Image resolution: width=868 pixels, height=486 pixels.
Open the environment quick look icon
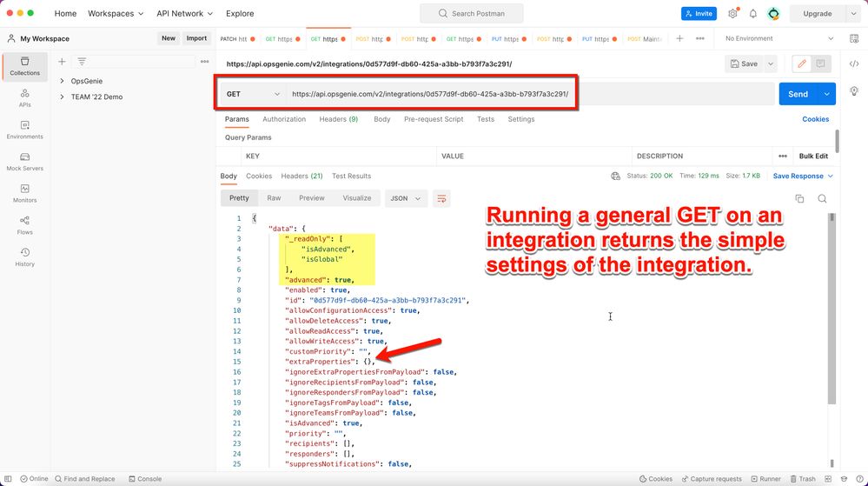(853, 38)
